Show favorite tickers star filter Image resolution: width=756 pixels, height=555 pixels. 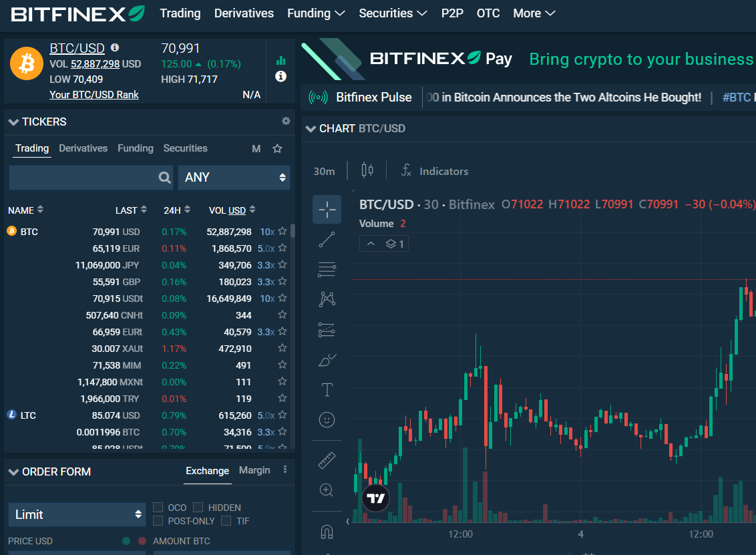pyautogui.click(x=277, y=148)
